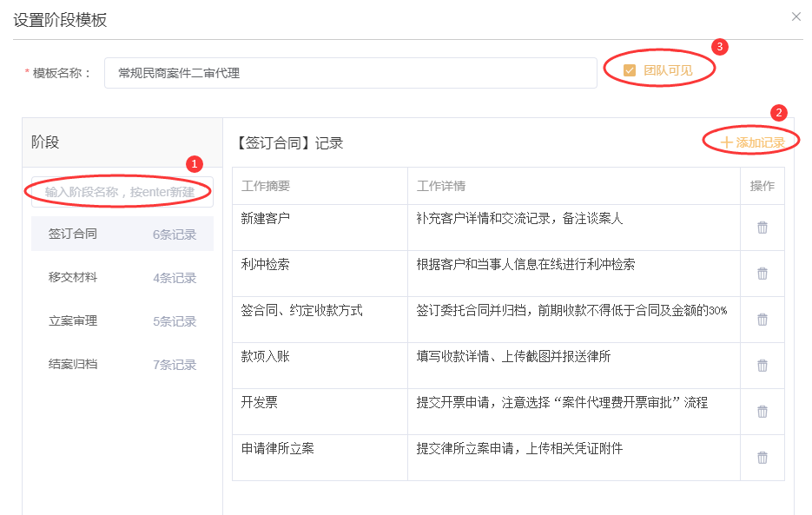
Task: Click the new stage name input box
Action: (122, 191)
